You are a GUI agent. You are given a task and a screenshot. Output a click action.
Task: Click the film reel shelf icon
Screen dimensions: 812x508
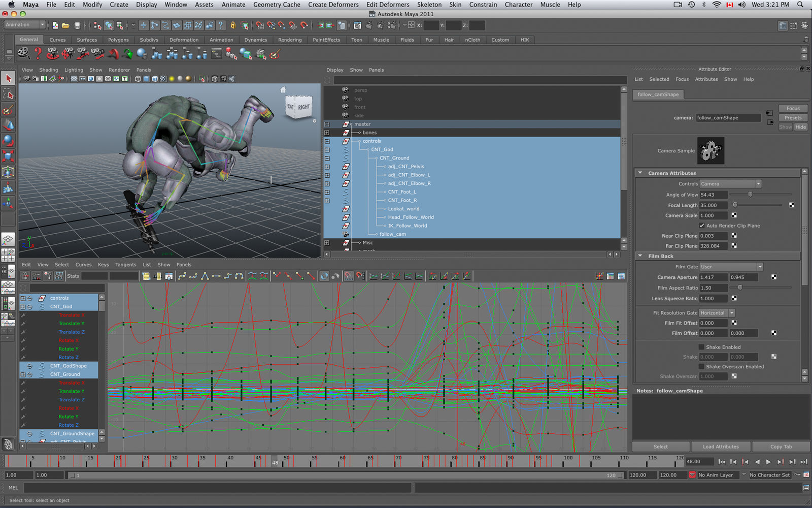23,53
